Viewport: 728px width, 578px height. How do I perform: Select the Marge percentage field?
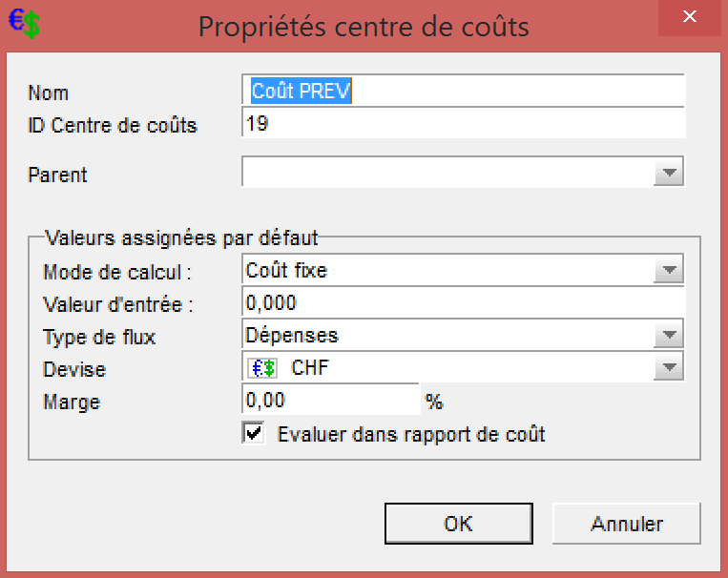330,401
